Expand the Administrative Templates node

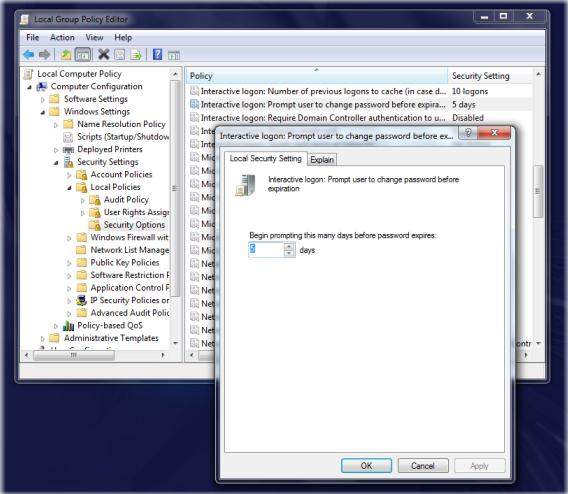pyautogui.click(x=43, y=339)
